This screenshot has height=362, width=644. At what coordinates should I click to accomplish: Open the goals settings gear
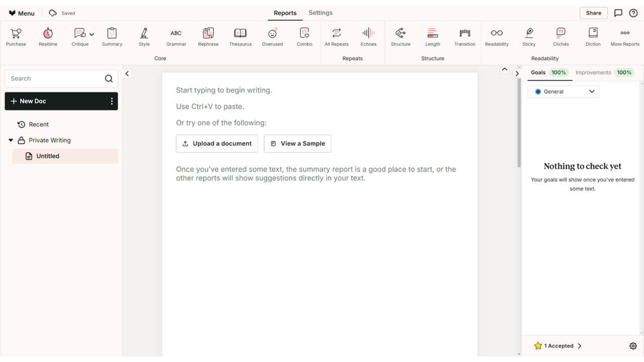click(633, 346)
